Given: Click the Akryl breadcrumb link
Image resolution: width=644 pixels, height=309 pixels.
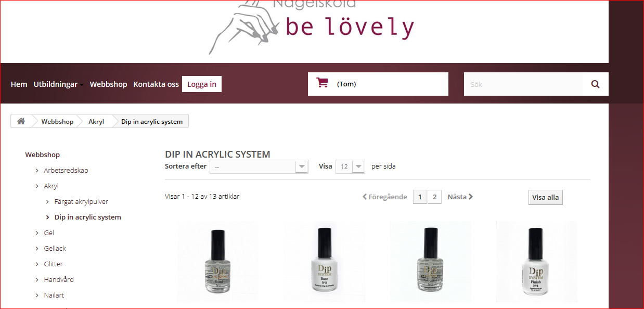Looking at the screenshot, I should click(x=96, y=122).
